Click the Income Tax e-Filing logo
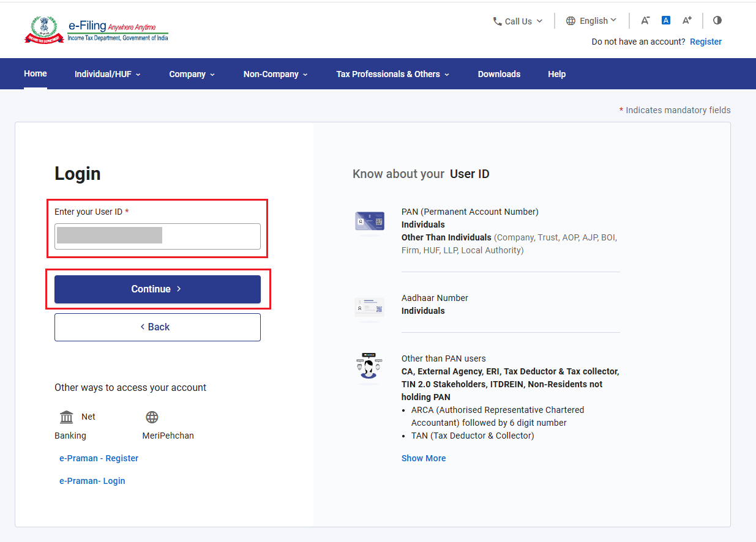Image resolution: width=756 pixels, height=542 pixels. (x=96, y=29)
